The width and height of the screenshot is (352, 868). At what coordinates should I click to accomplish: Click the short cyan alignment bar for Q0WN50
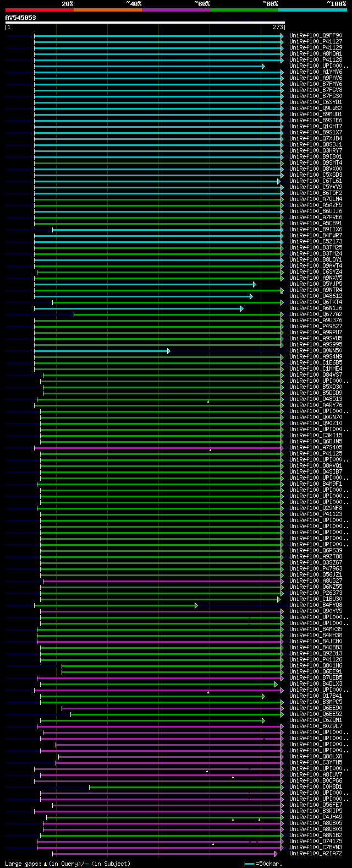102,351
